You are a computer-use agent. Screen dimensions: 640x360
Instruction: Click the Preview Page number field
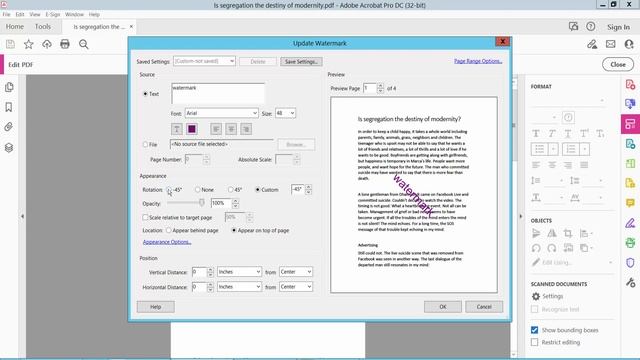tap(370, 88)
